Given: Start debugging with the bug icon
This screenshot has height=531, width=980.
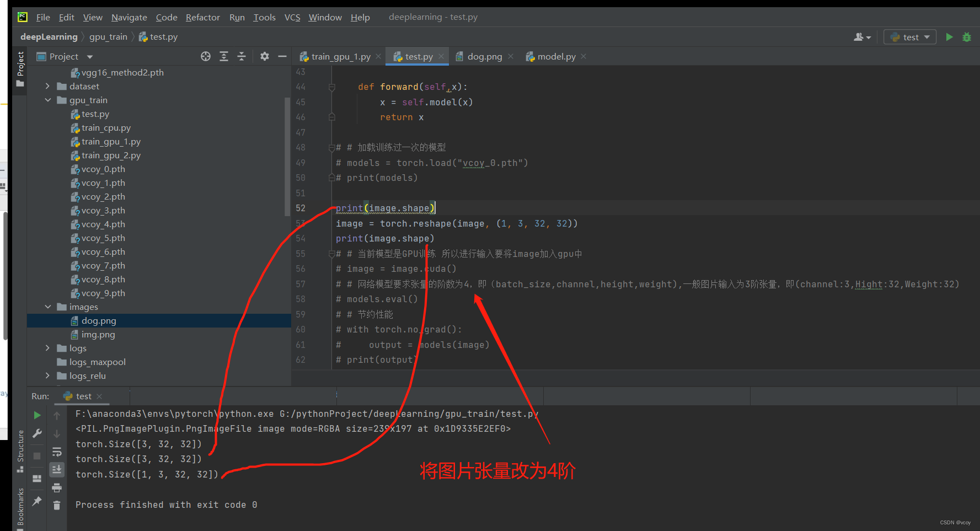Looking at the screenshot, I should (967, 37).
